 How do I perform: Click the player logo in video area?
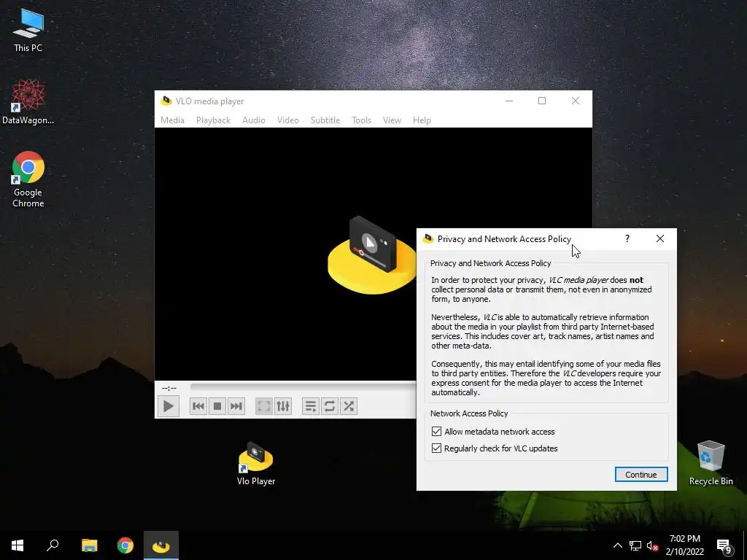tap(373, 254)
